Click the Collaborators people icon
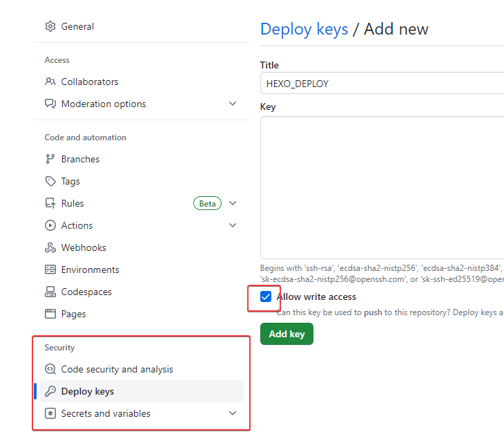 (x=50, y=82)
